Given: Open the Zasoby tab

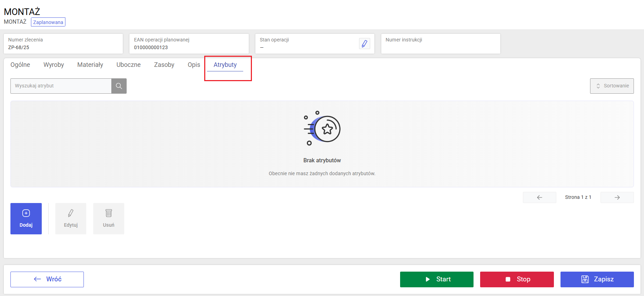Looking at the screenshot, I should click(164, 65).
